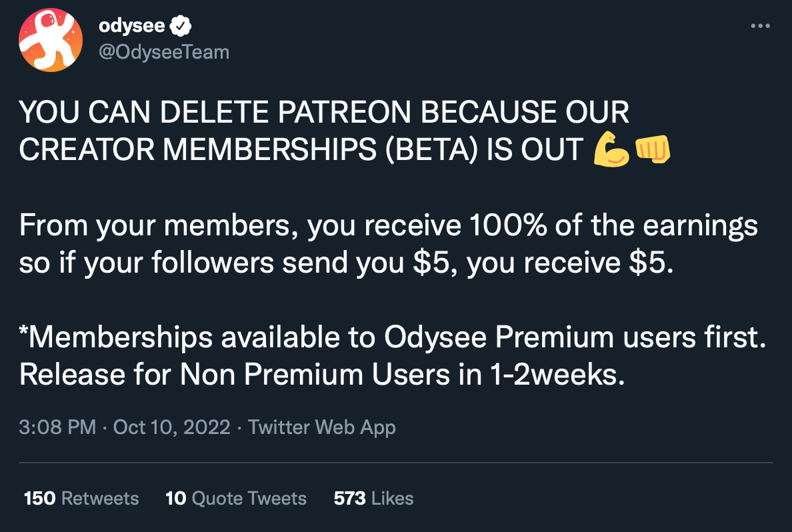View the 10 Quote Tweets list
792x532 pixels.
pyautogui.click(x=236, y=499)
